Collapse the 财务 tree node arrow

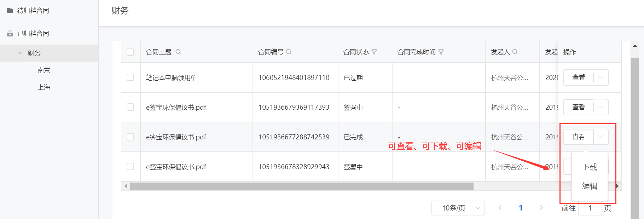[x=20, y=53]
